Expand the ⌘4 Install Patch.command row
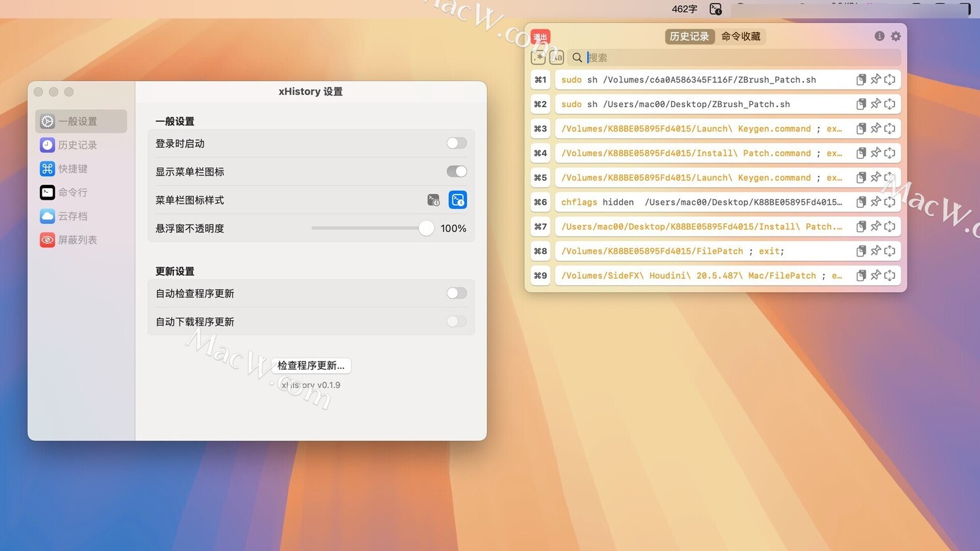 coord(889,153)
